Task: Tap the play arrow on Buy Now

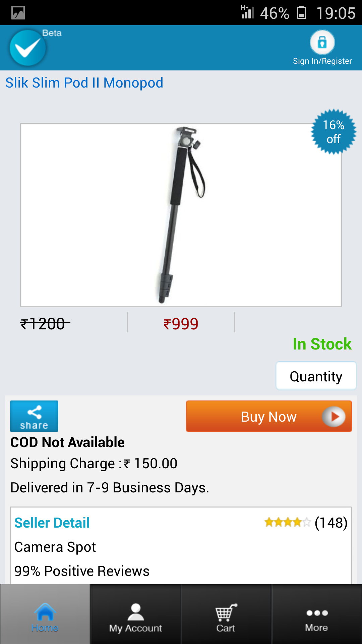Action: point(334,417)
